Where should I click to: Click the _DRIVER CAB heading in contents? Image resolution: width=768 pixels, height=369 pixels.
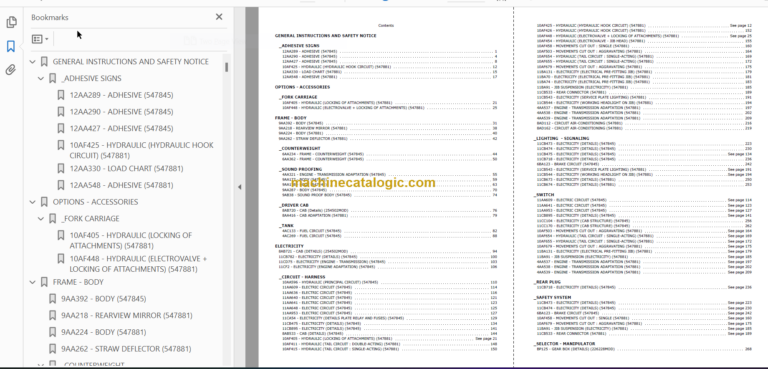pos(294,205)
